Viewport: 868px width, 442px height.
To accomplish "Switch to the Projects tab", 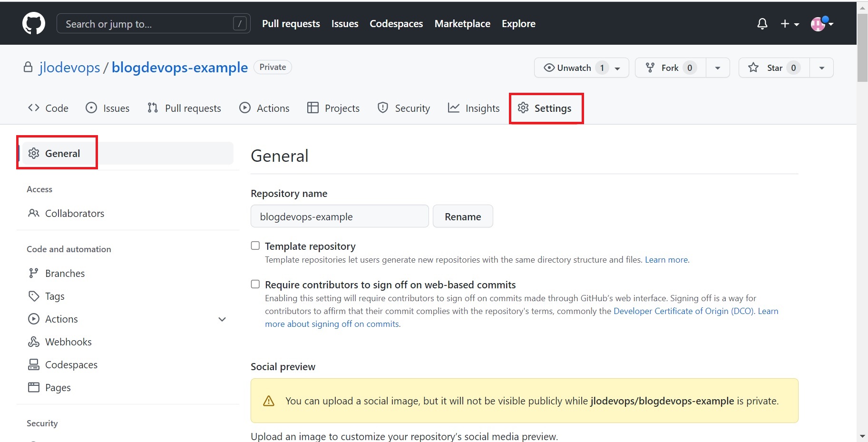I will [333, 108].
